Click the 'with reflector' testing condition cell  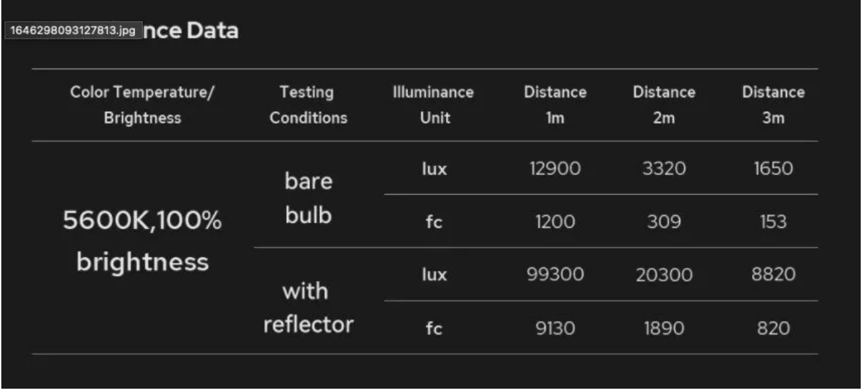(308, 307)
